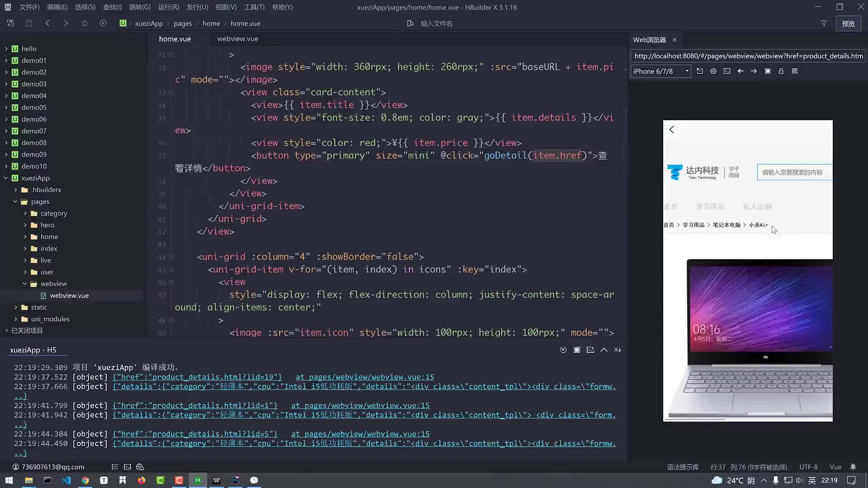
Task: Open the 编辑(E) menu
Action: [x=57, y=7]
